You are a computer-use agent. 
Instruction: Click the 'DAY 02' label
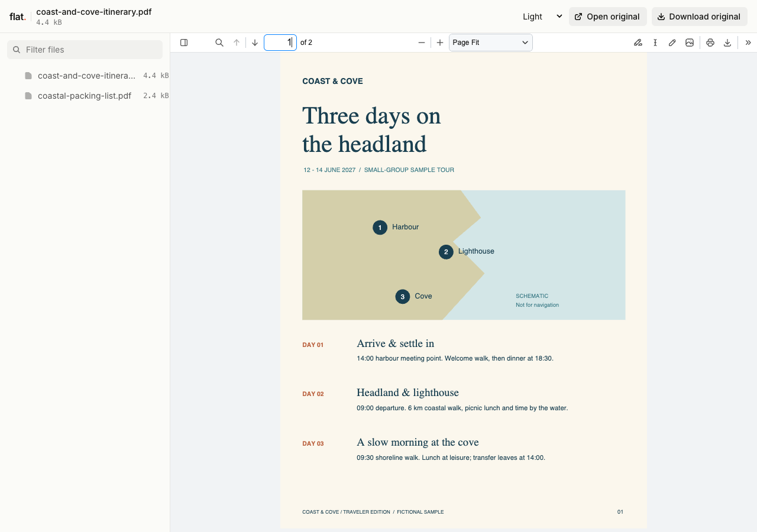click(x=313, y=394)
